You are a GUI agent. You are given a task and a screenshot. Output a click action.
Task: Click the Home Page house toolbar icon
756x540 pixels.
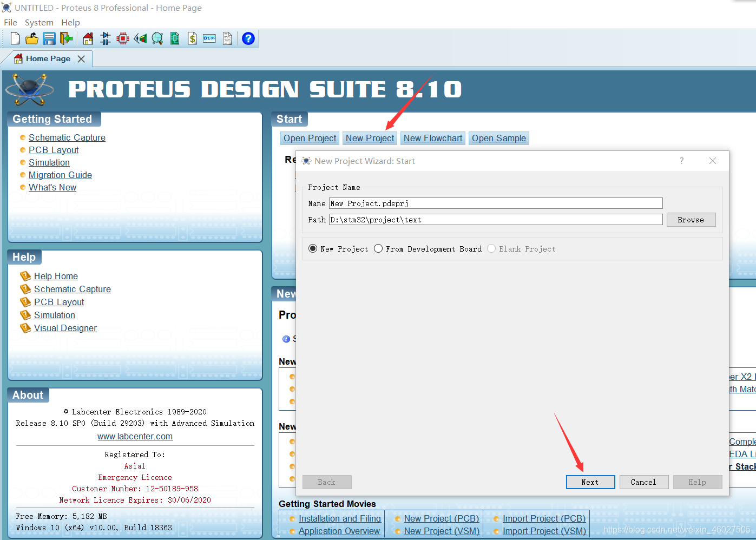click(88, 38)
